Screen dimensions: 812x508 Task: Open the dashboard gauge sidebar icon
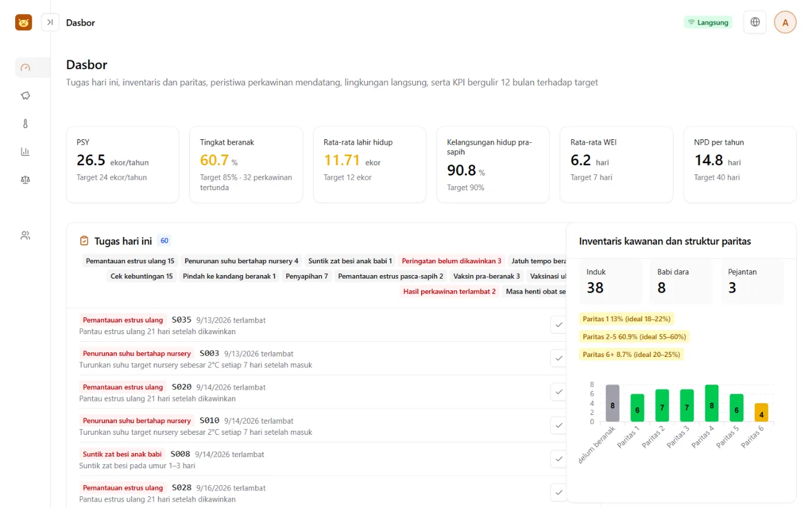[25, 67]
